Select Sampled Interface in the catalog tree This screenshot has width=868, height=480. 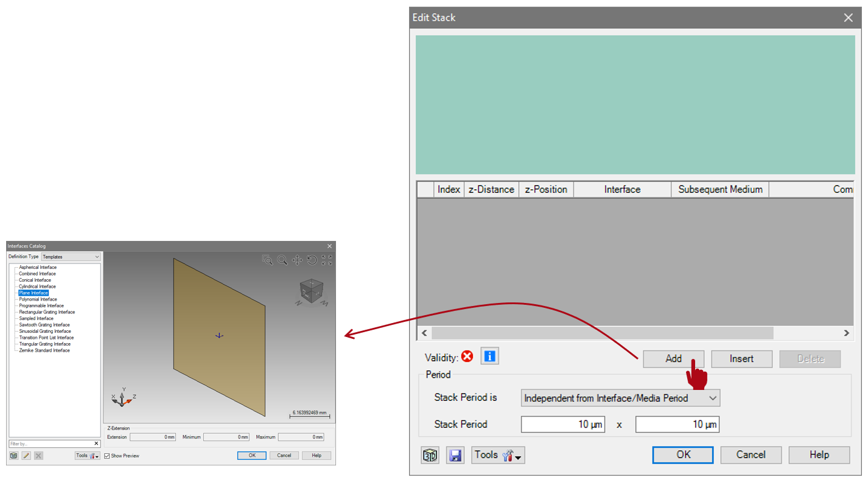pyautogui.click(x=36, y=318)
